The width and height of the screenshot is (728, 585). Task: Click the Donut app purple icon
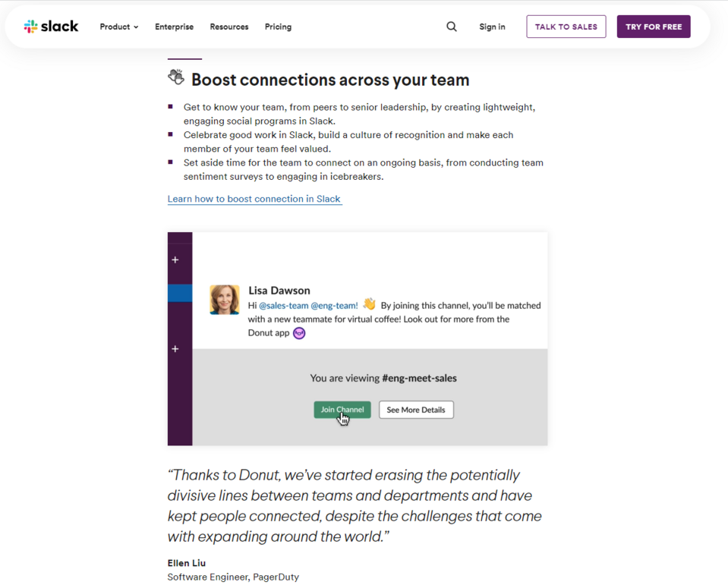point(299,333)
